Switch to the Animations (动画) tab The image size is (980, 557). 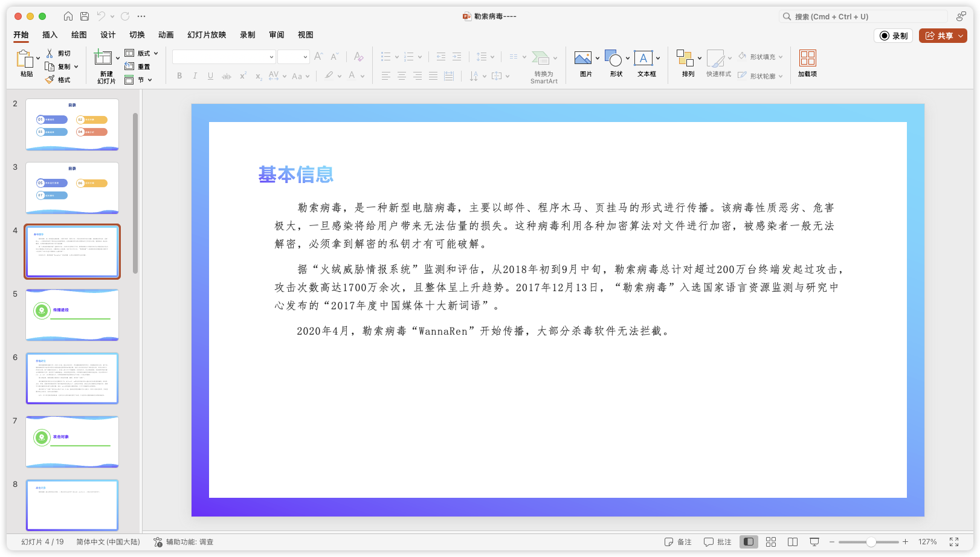(x=166, y=35)
